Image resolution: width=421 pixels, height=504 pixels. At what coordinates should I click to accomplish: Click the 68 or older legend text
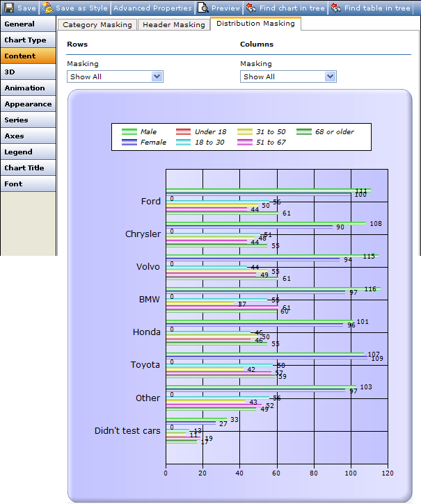click(335, 132)
